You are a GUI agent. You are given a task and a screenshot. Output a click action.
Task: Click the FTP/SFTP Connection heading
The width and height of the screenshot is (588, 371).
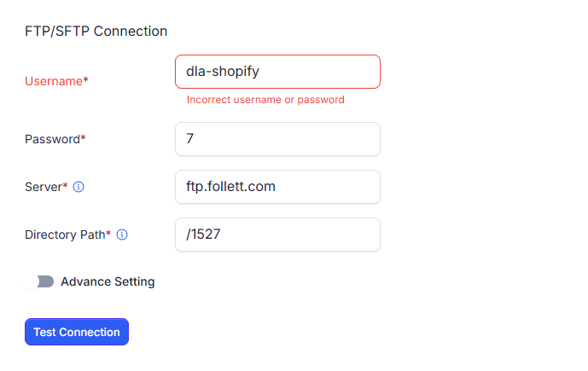96,32
